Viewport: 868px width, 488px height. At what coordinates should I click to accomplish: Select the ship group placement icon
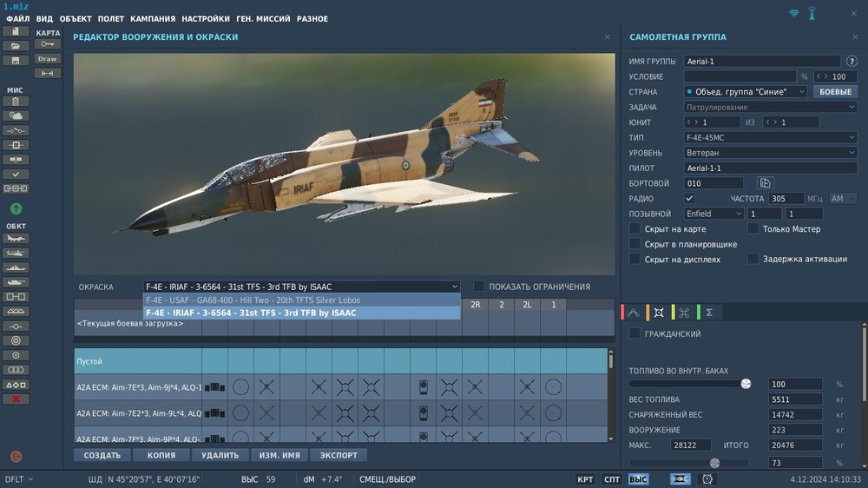pyautogui.click(x=16, y=267)
